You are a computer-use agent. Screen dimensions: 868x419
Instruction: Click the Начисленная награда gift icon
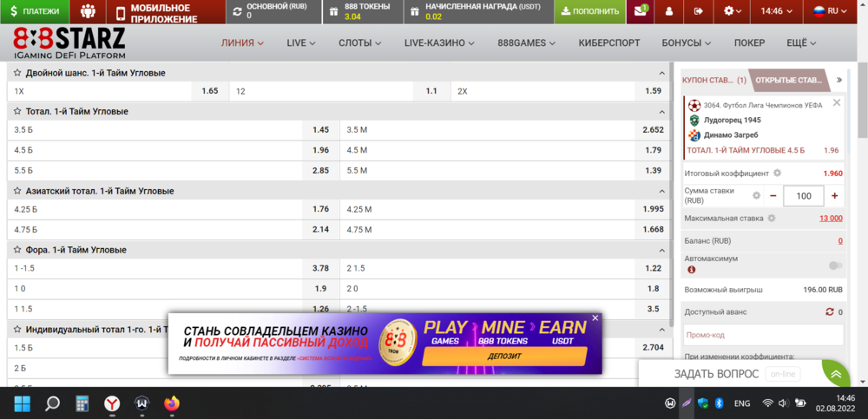[415, 11]
